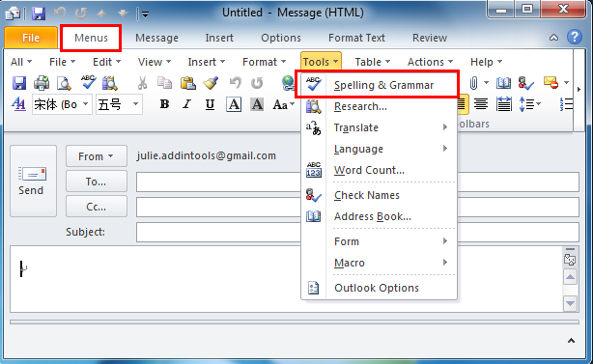Click the Outlook icon in the title bar
Screen dimensions: 593x364
(13, 14)
